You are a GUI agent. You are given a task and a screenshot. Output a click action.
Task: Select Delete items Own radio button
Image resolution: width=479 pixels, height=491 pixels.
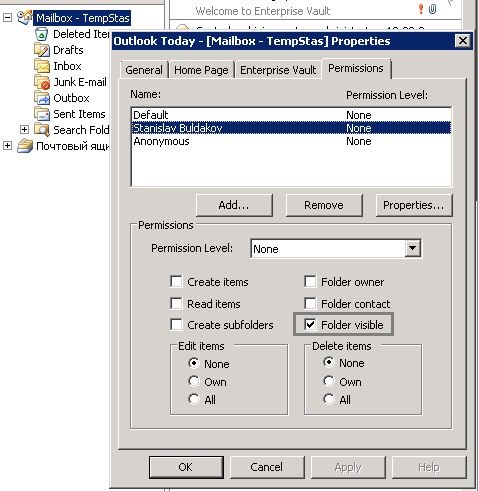coord(329,381)
